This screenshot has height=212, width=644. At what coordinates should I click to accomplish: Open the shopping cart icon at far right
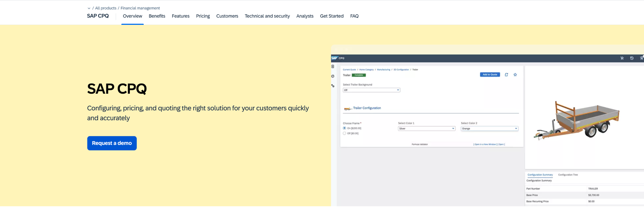(642, 58)
